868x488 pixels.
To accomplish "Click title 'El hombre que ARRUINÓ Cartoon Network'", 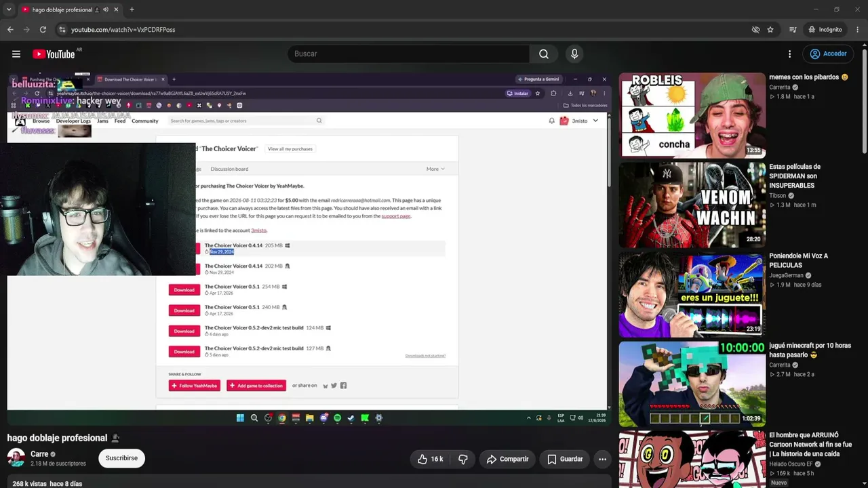I will click(810, 445).
